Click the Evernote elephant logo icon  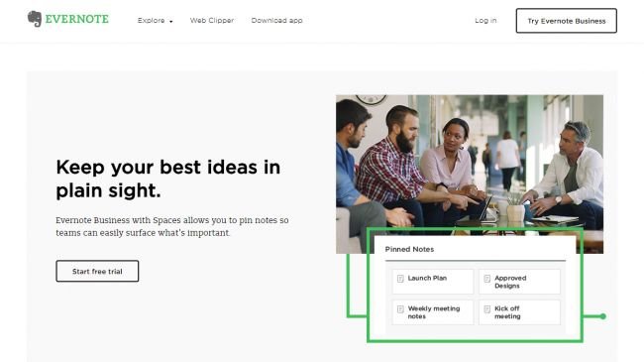tap(35, 19)
